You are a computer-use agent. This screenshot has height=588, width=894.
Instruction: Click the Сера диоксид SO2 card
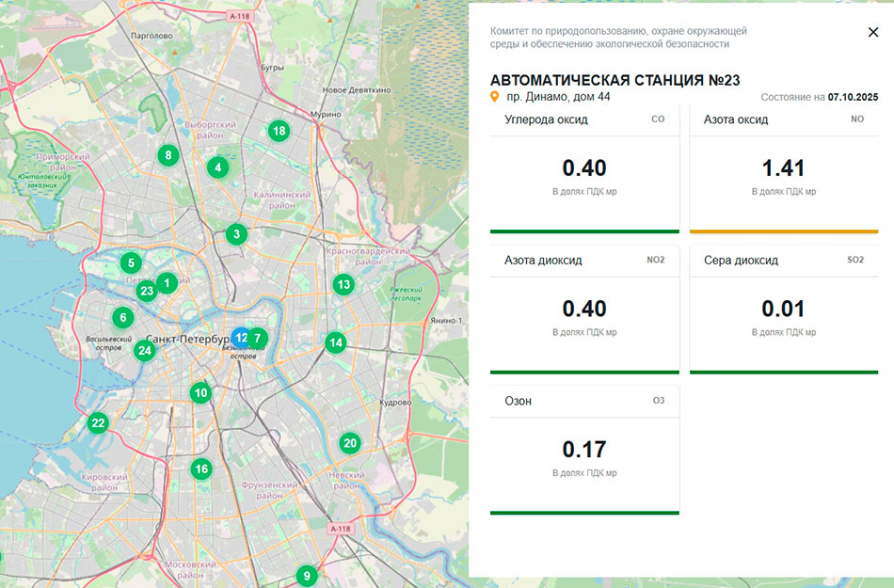tap(784, 310)
